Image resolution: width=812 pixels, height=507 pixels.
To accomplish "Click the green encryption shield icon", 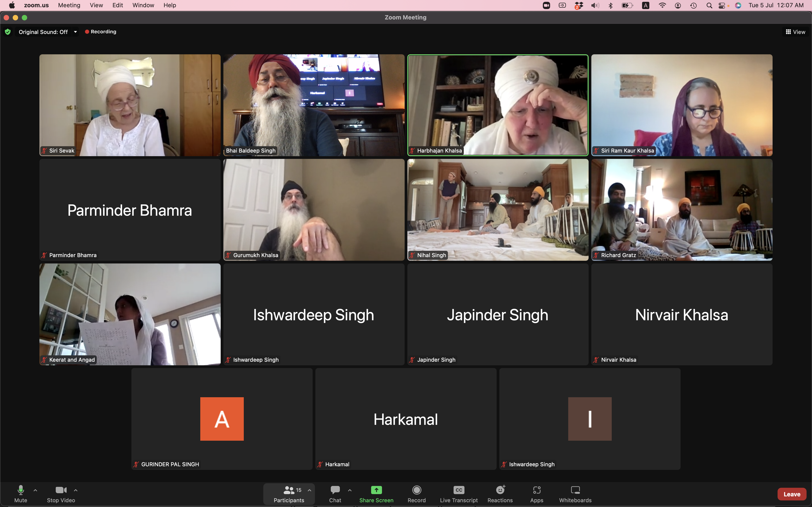I will point(8,32).
